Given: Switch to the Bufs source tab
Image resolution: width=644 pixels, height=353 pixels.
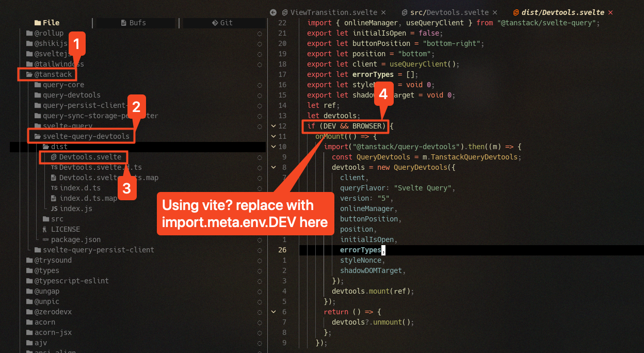Looking at the screenshot, I should [x=134, y=23].
